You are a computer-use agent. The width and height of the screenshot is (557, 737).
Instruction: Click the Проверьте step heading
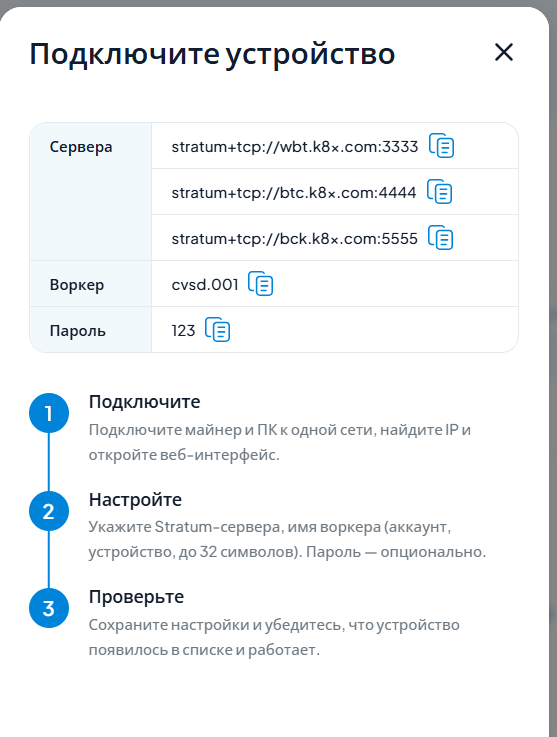click(x=136, y=597)
